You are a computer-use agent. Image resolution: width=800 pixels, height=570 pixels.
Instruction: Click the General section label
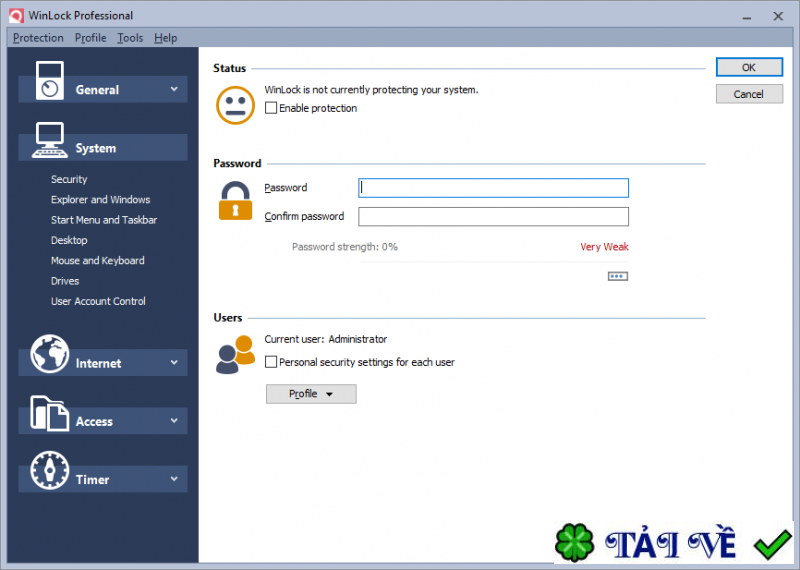click(97, 90)
